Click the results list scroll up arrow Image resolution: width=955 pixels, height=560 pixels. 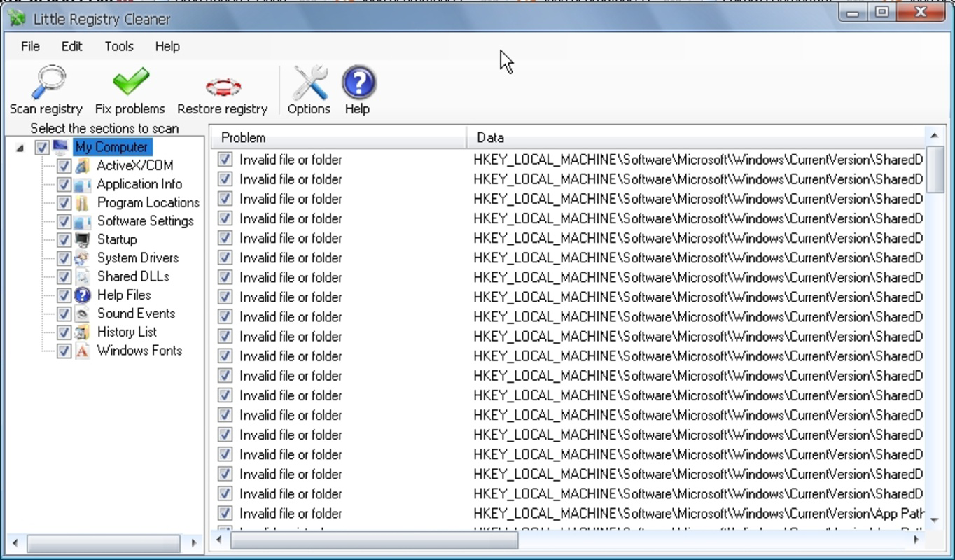[x=935, y=134]
